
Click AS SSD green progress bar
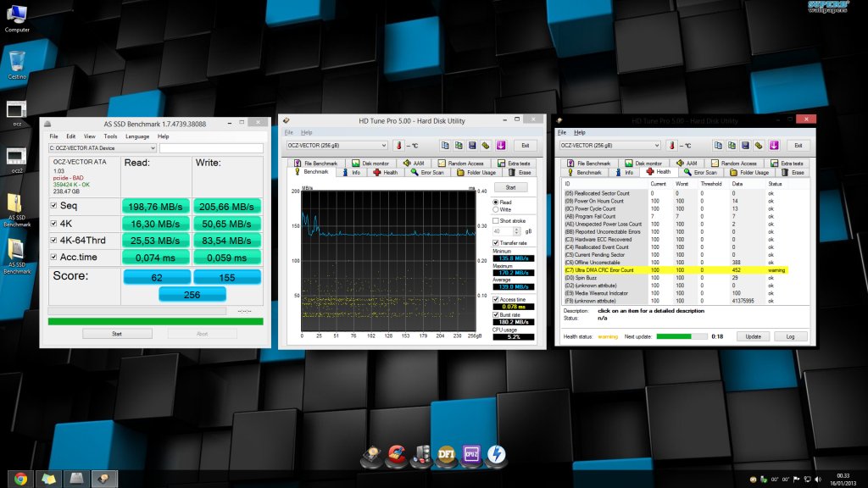156,321
